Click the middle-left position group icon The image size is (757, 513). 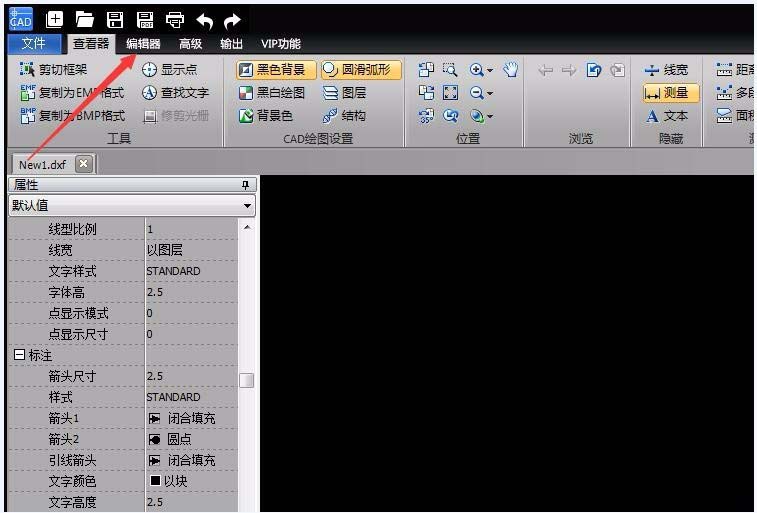(x=426, y=93)
